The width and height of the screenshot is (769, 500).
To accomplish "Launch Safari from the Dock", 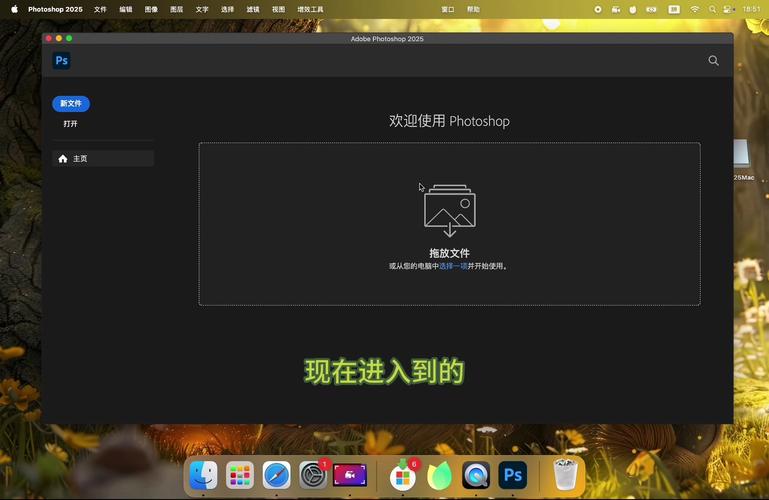I will point(276,475).
